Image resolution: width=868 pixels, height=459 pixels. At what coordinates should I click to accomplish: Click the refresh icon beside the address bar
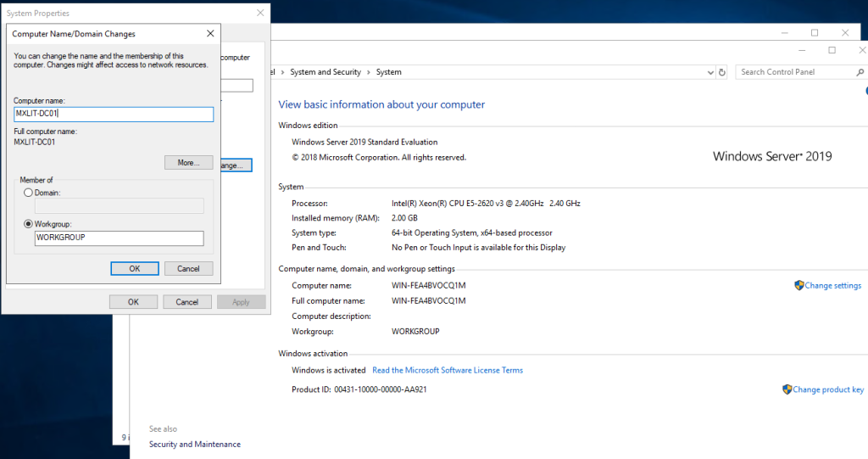click(x=722, y=73)
